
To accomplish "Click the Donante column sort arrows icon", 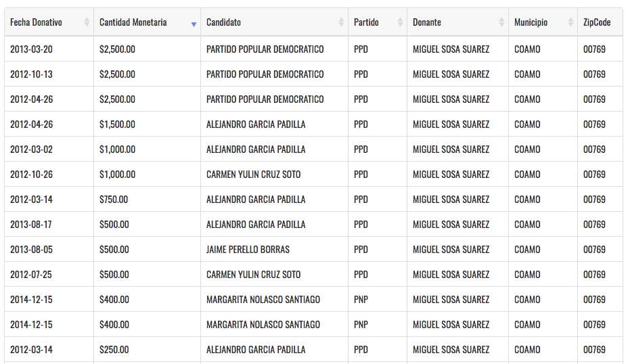I will [501, 22].
